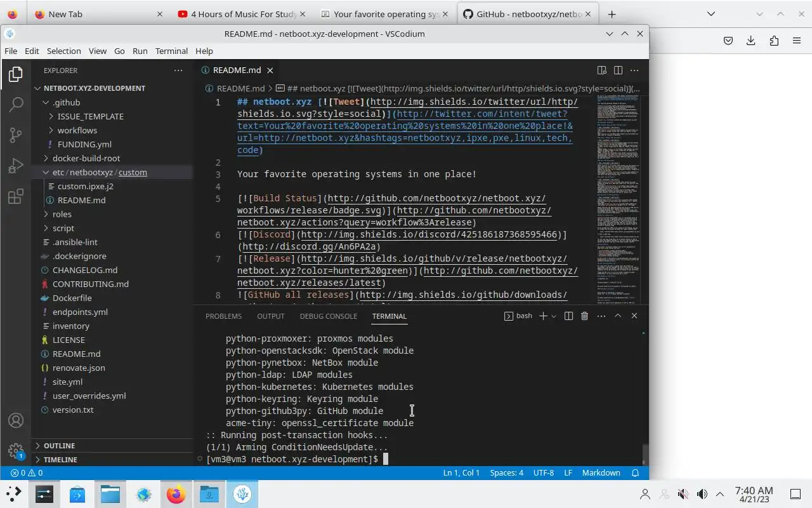
Task: Open the File menu
Action: (11, 51)
